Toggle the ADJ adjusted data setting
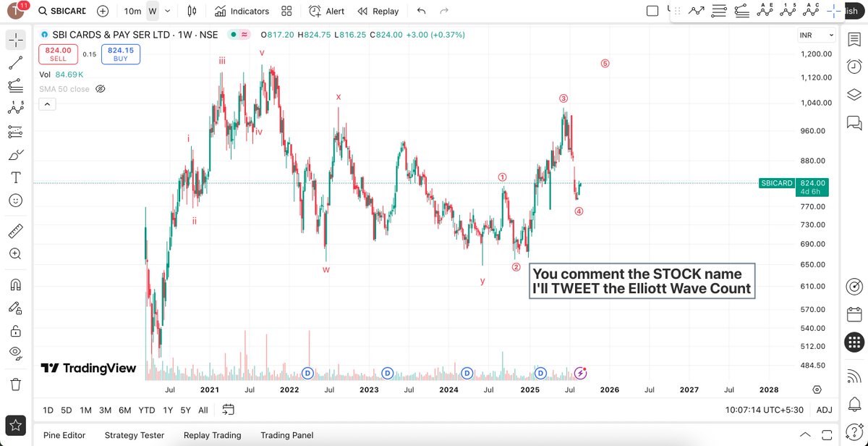 [x=824, y=410]
